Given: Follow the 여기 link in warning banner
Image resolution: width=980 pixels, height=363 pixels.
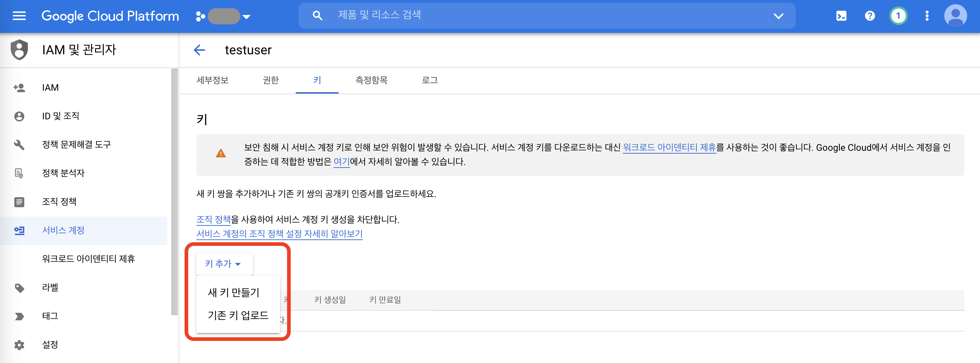Looking at the screenshot, I should pyautogui.click(x=342, y=162).
